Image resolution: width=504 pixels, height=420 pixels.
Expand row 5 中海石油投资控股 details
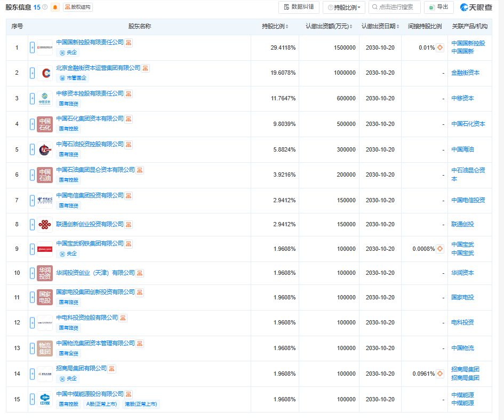(32, 149)
